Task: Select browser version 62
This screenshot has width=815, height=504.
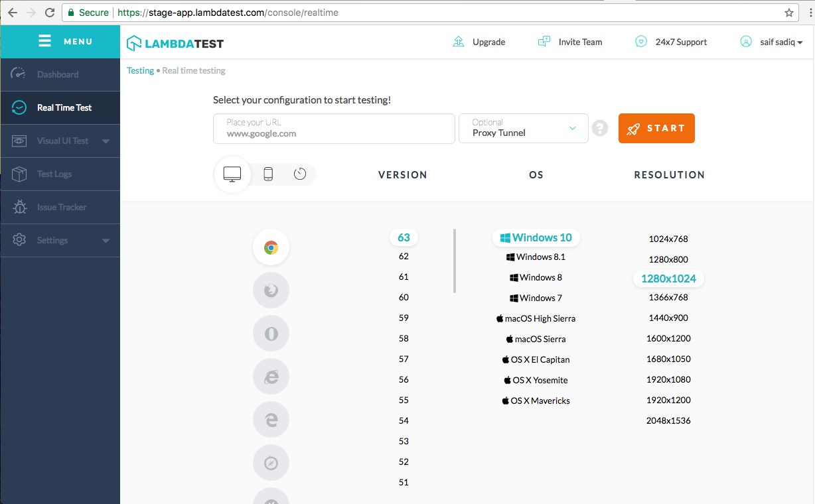Action: click(404, 257)
